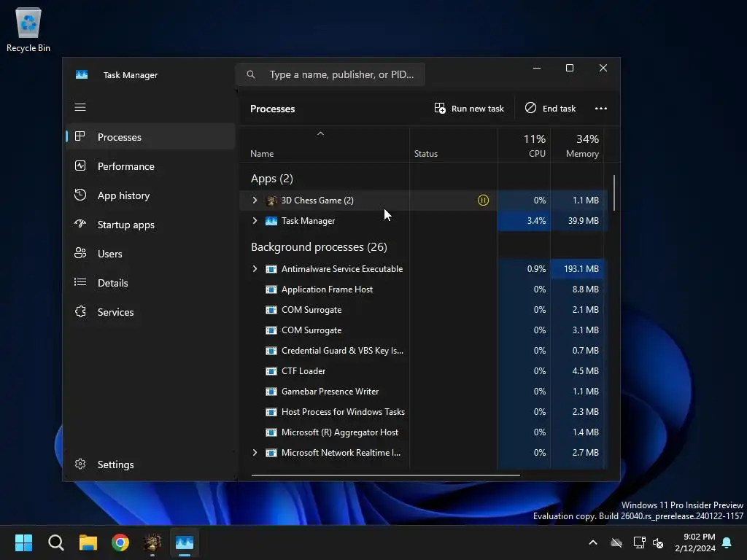
Task: Click the Users sidebar icon
Action: 80,253
